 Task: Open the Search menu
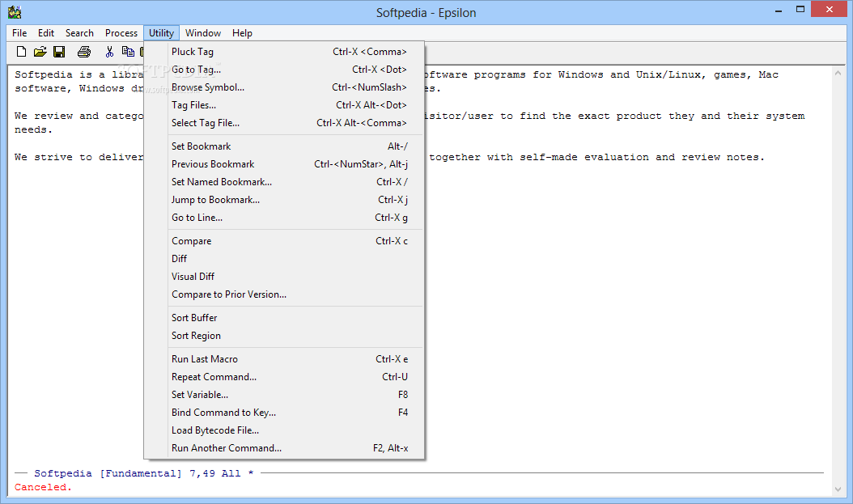click(79, 33)
